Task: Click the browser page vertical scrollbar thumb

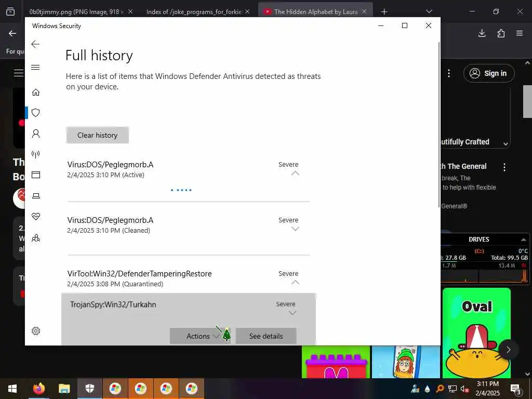Action: tap(527, 101)
